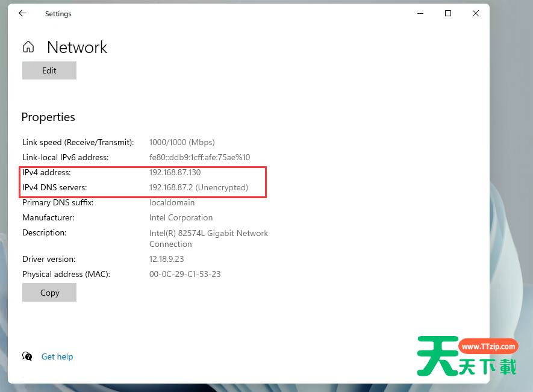Click the IPv4 address value 192.168.87.130
This screenshot has width=533, height=392.
[175, 172]
